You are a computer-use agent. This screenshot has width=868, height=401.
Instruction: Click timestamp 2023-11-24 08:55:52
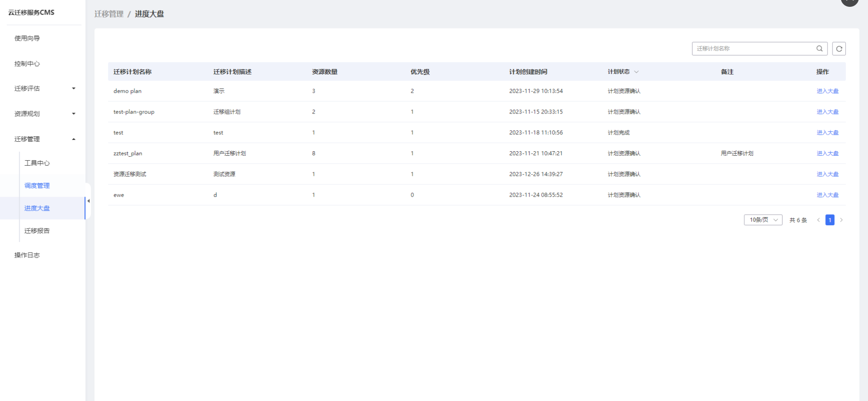pos(536,195)
